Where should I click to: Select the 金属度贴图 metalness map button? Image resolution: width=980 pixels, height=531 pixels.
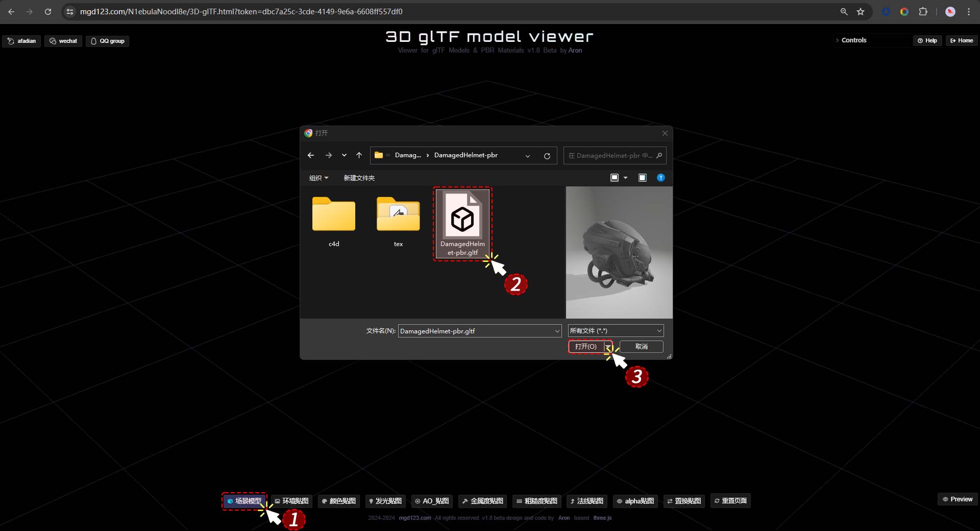click(482, 501)
